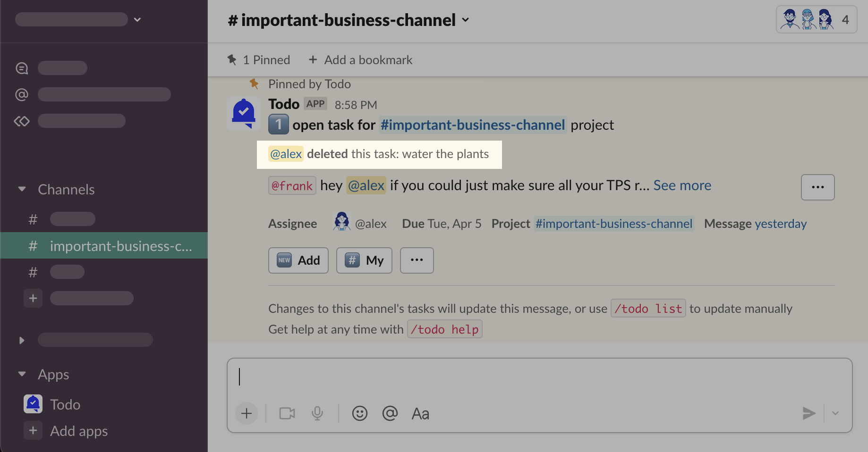Collapse the Apps section
Image resolution: width=868 pixels, height=452 pixels.
pos(22,374)
